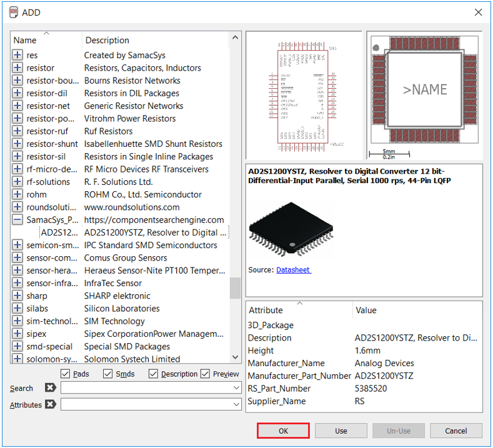The width and height of the screenshot is (493, 448).
Task: Close the ADD dialog window
Action: (478, 12)
